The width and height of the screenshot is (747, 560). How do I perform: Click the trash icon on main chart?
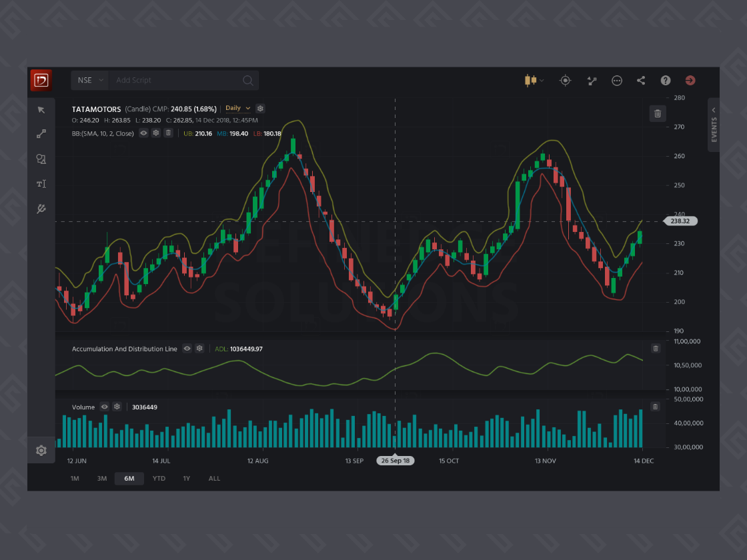coord(658,113)
